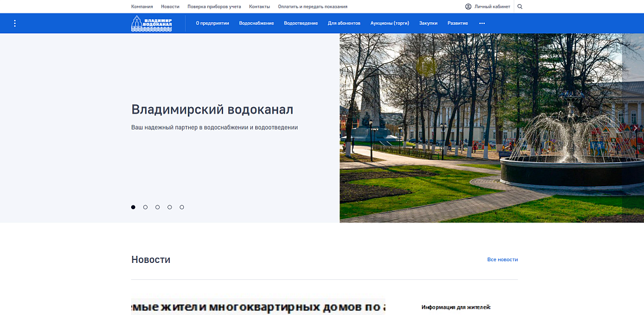This screenshot has height=315, width=644.
Task: Open the news banner about жители многоквартирных домов
Action: coord(258,307)
